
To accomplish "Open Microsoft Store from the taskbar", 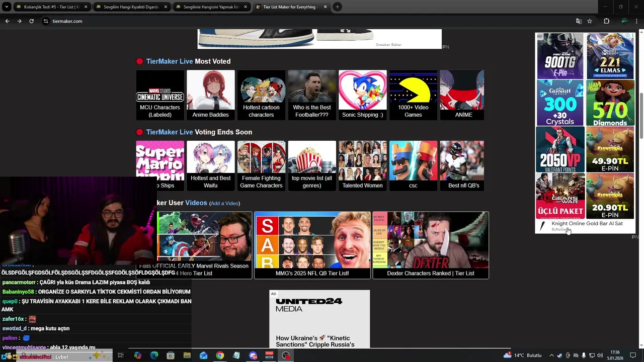I will (x=171, y=355).
